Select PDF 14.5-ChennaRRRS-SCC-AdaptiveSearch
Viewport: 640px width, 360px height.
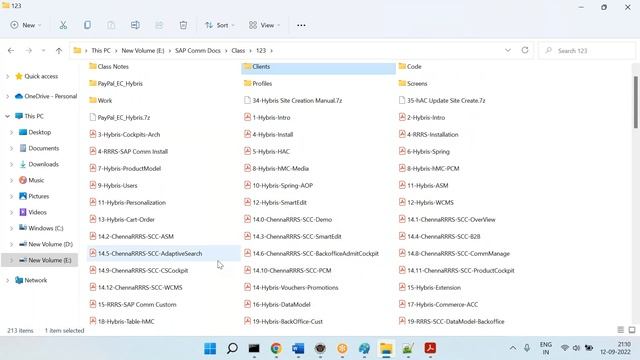point(163,253)
